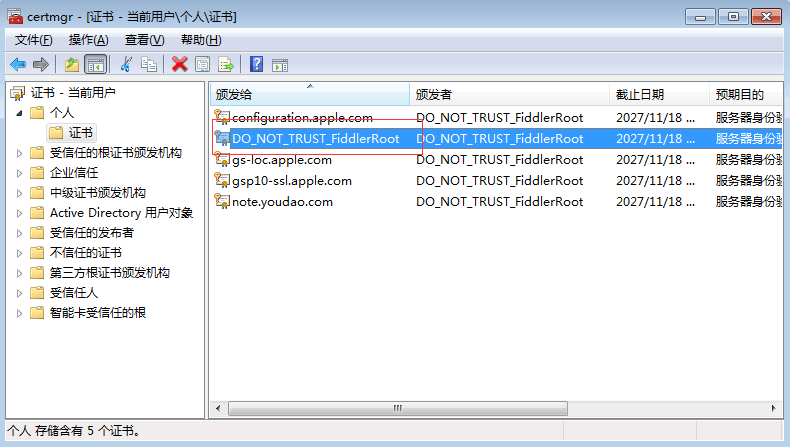
Task: Select the 受信任的根证书颁发机构 tree item
Action: [115, 153]
